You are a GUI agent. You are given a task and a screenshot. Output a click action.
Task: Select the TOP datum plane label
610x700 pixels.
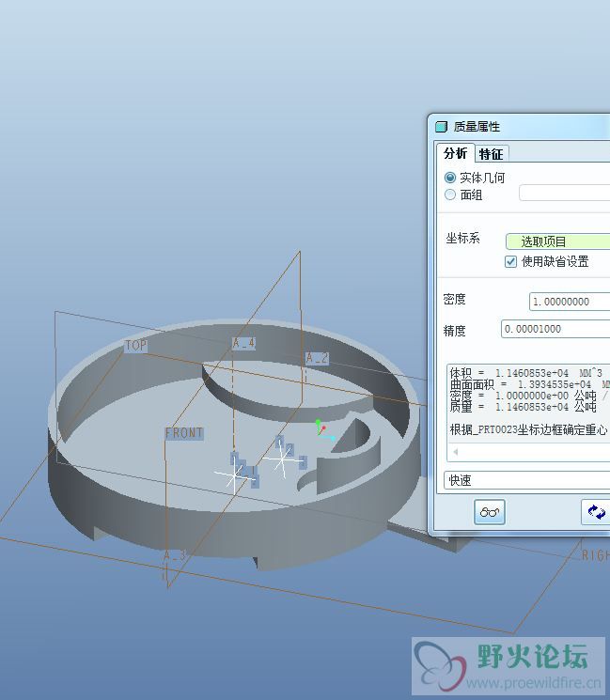(x=135, y=346)
